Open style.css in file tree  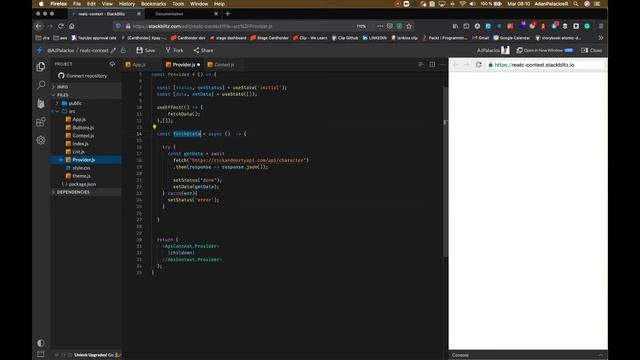(81, 168)
